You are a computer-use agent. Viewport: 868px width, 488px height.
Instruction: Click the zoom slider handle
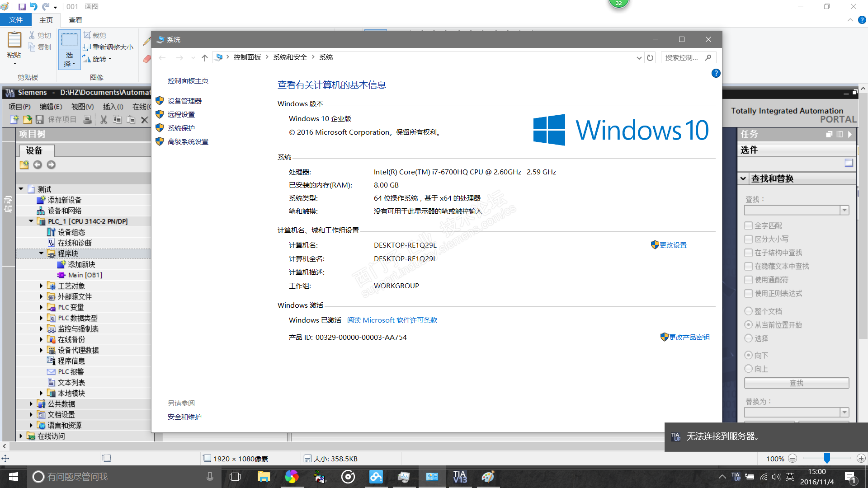[x=827, y=458]
